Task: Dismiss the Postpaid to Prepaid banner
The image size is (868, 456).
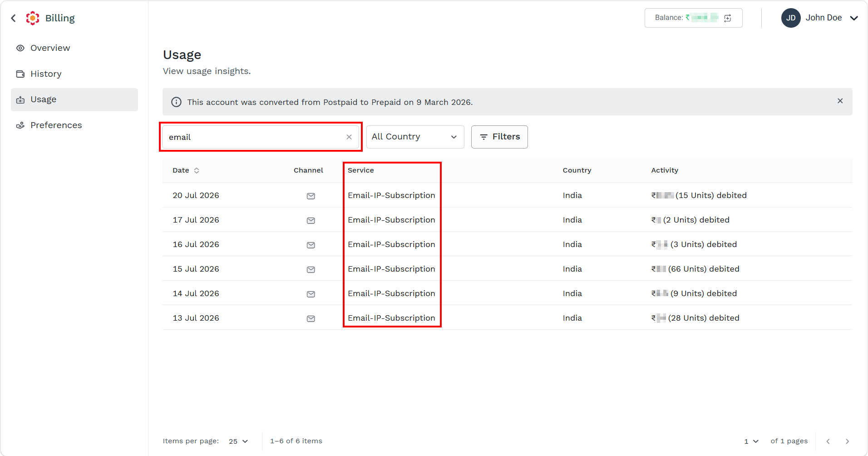Action: (840, 101)
